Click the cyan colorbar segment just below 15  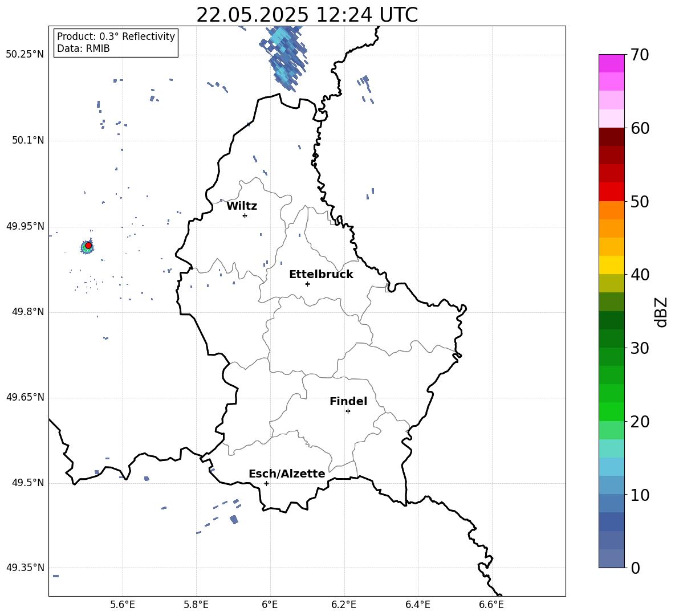(611, 467)
